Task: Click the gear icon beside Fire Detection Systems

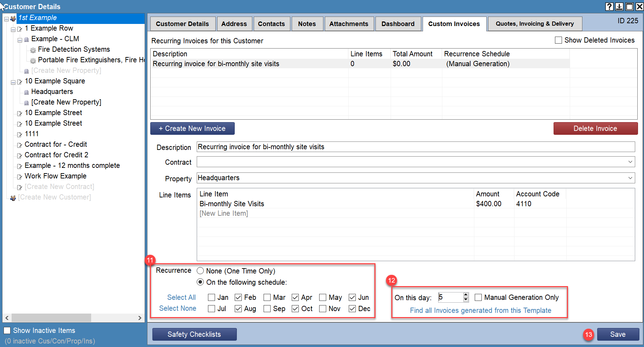Action: (33, 50)
